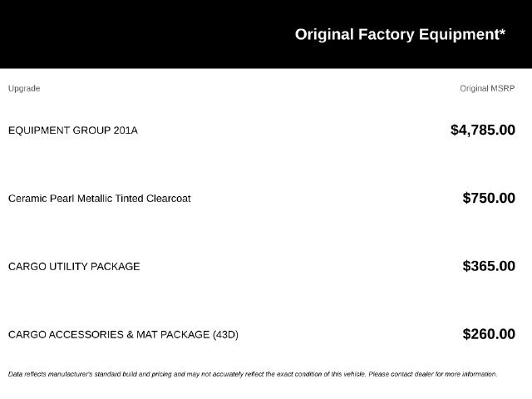Click the word Factory in the title
Screen dimensions: 532x399
[386, 34]
